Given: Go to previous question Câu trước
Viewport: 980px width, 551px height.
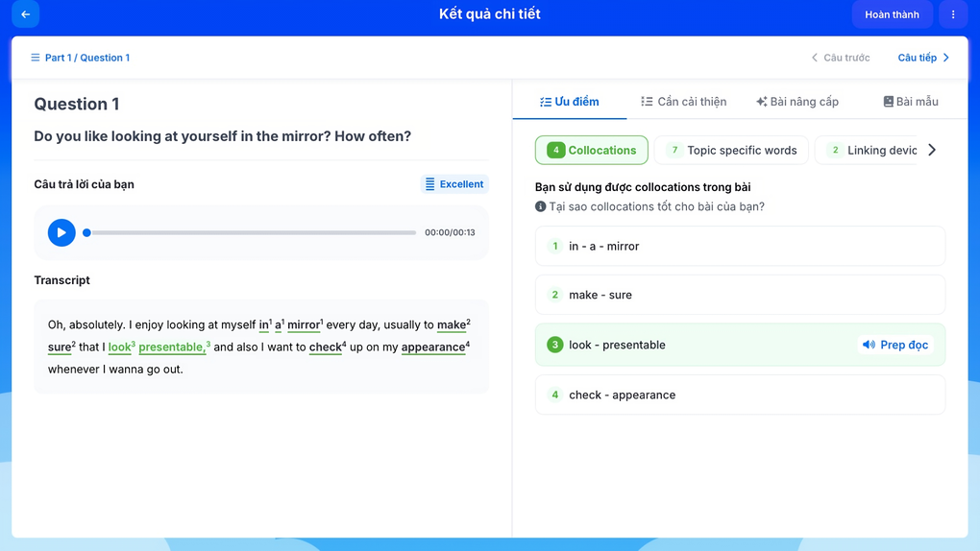Looking at the screenshot, I should tap(841, 58).
